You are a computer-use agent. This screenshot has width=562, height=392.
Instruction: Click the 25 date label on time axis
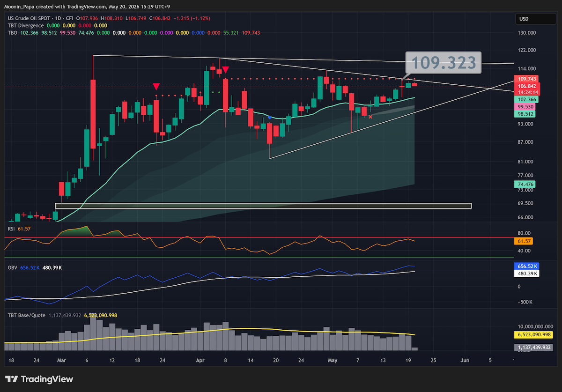click(433, 361)
